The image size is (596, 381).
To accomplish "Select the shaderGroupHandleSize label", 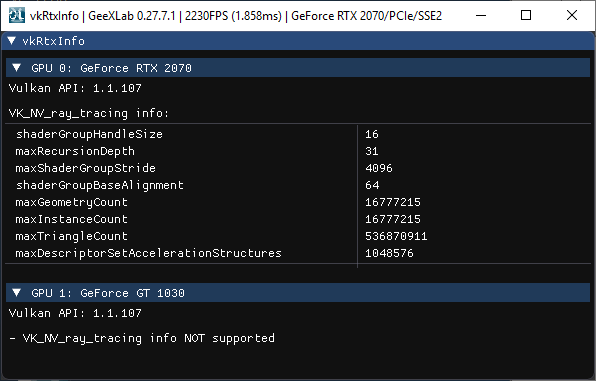I will click(89, 134).
